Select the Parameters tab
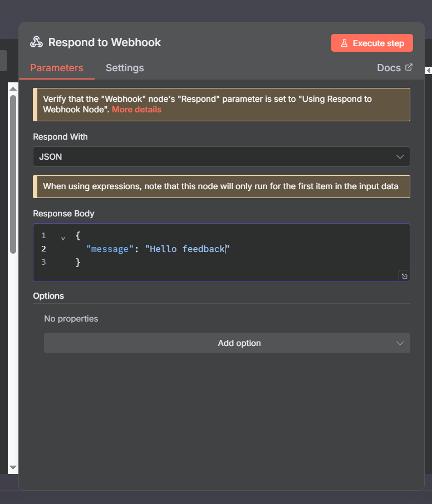The image size is (432, 504). 57,68
